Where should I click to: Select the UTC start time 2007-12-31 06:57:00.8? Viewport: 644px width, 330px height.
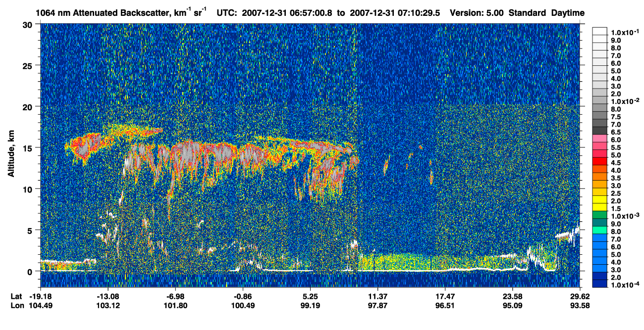coord(288,13)
